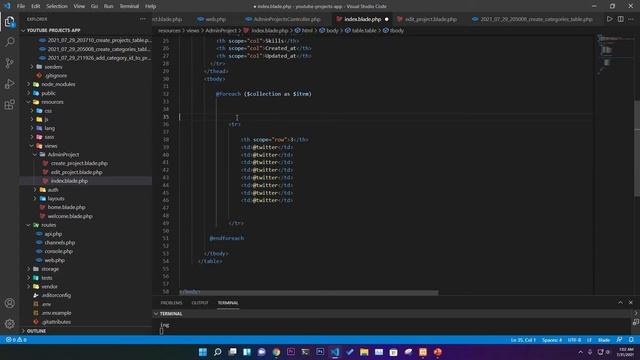Open PowerPoint from the taskbar
The image size is (640, 360).
tap(438, 352)
